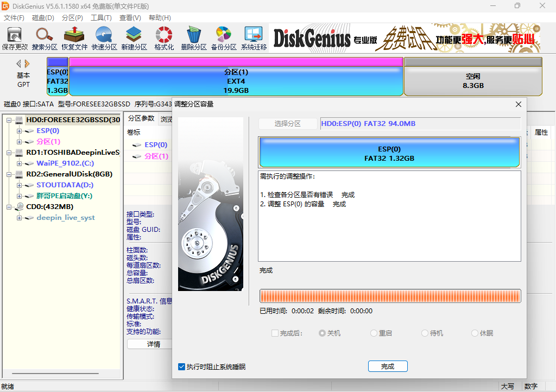Expand the STOUTDATA(D:) node

pyautogui.click(x=19, y=185)
